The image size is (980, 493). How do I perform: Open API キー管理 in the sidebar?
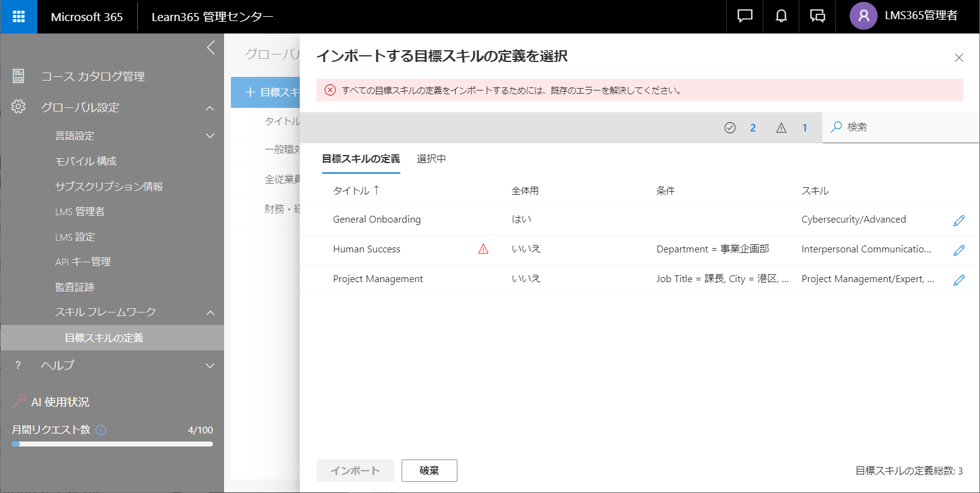point(83,262)
